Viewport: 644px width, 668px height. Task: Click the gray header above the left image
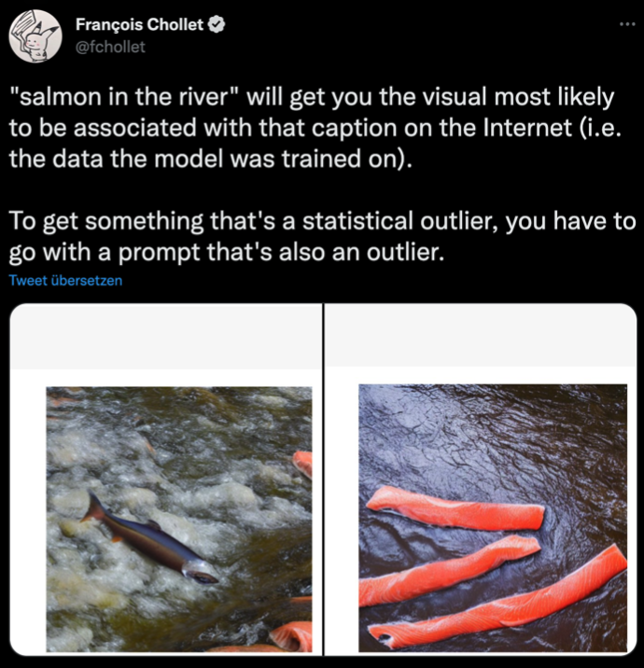pos(166,337)
